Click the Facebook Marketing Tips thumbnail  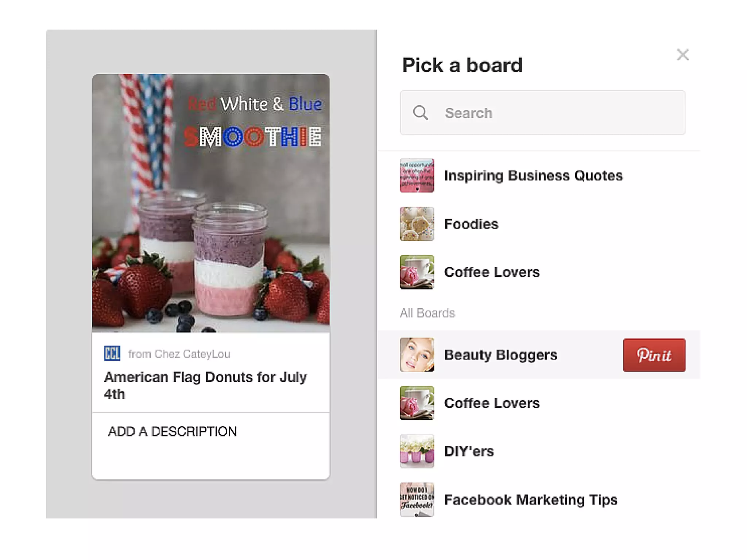coord(417,499)
